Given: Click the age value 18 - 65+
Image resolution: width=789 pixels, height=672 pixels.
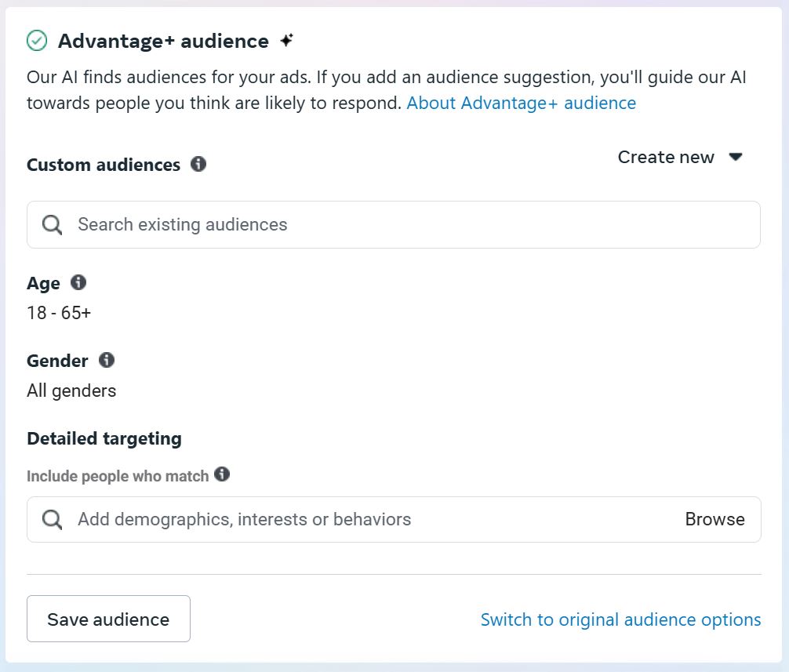Looking at the screenshot, I should 59,313.
